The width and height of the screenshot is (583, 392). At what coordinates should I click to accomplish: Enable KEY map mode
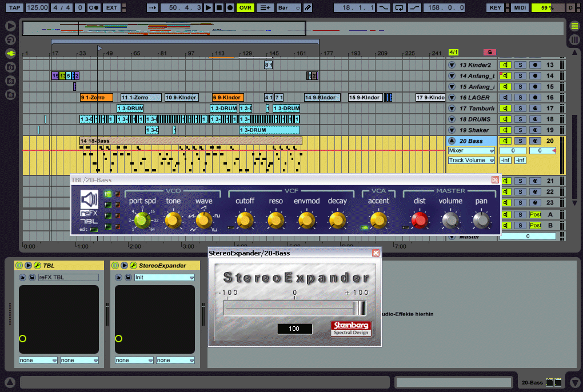495,7
